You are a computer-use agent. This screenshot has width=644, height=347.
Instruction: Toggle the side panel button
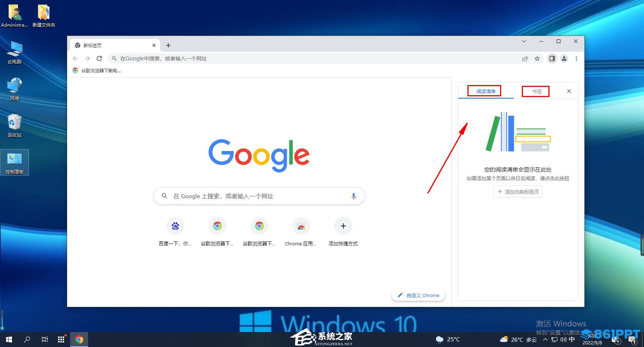coord(552,58)
